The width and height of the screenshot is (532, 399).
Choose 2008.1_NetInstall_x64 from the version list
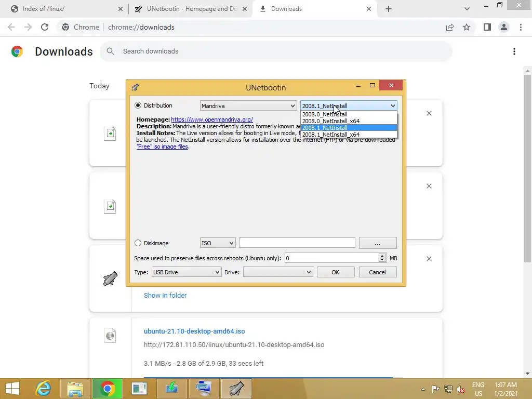(349, 135)
